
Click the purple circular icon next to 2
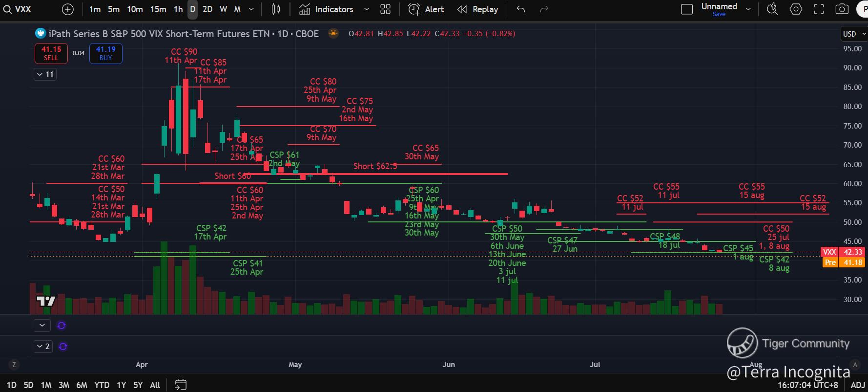[x=63, y=347]
